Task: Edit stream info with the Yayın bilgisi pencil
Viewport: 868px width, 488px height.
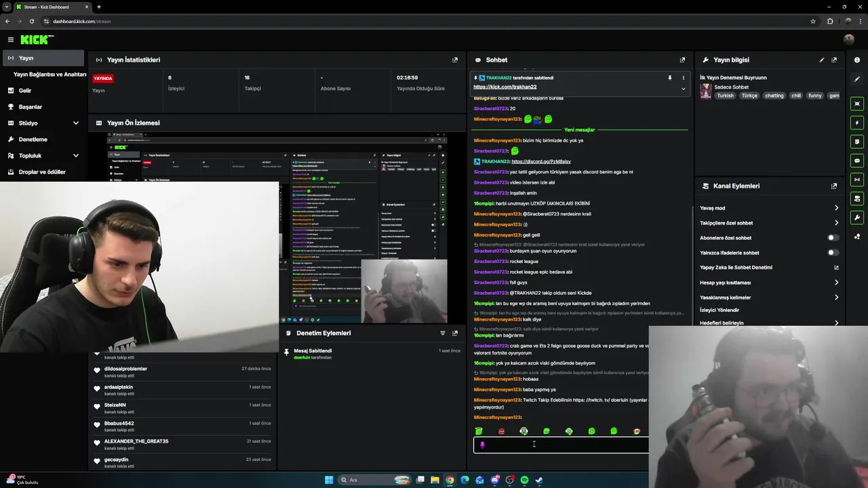Action: 822,60
